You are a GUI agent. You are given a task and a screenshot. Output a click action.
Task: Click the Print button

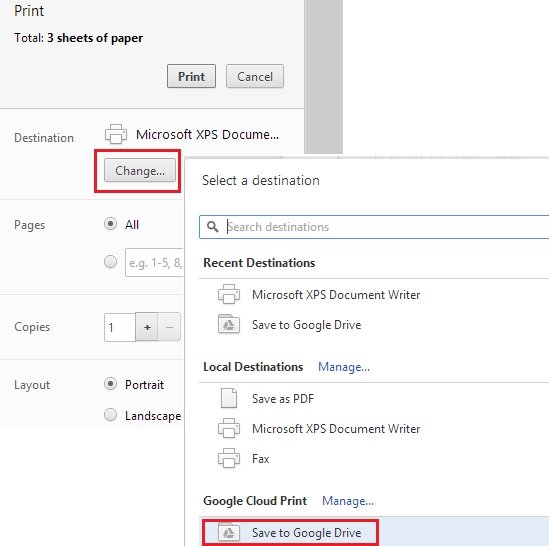click(x=191, y=76)
